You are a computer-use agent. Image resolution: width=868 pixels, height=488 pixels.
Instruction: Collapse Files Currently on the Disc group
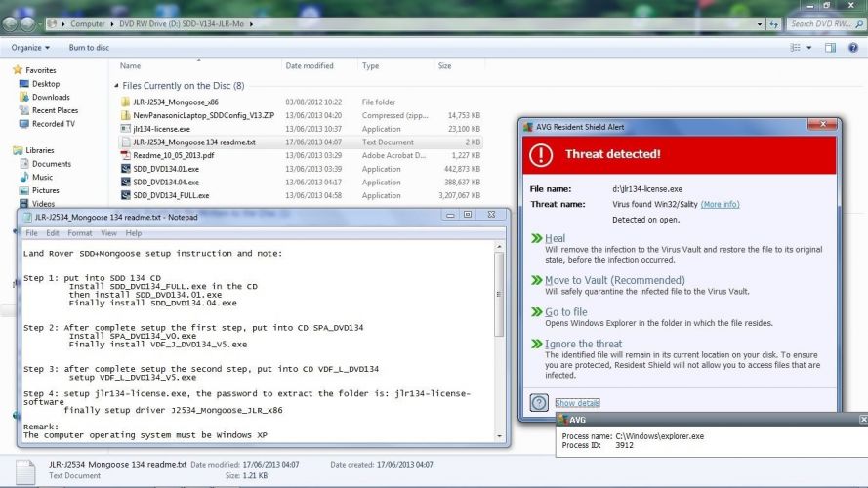(116, 85)
